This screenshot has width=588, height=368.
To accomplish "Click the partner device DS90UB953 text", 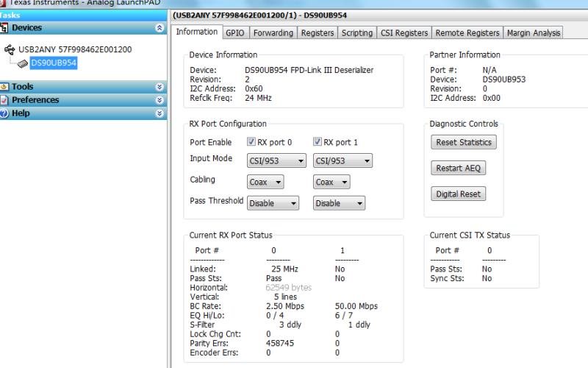I will pos(504,79).
